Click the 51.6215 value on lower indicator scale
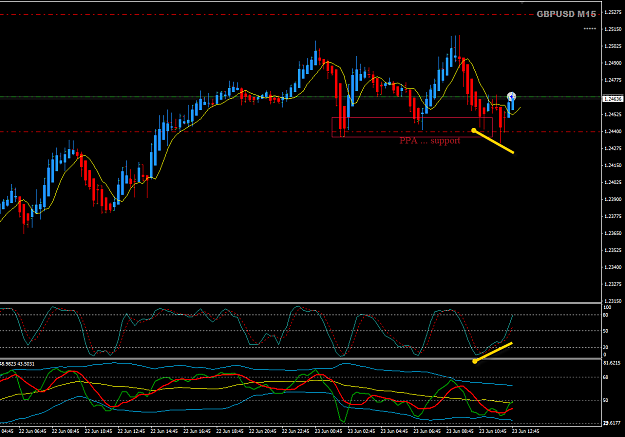The width and height of the screenshot is (625, 437). point(612,363)
